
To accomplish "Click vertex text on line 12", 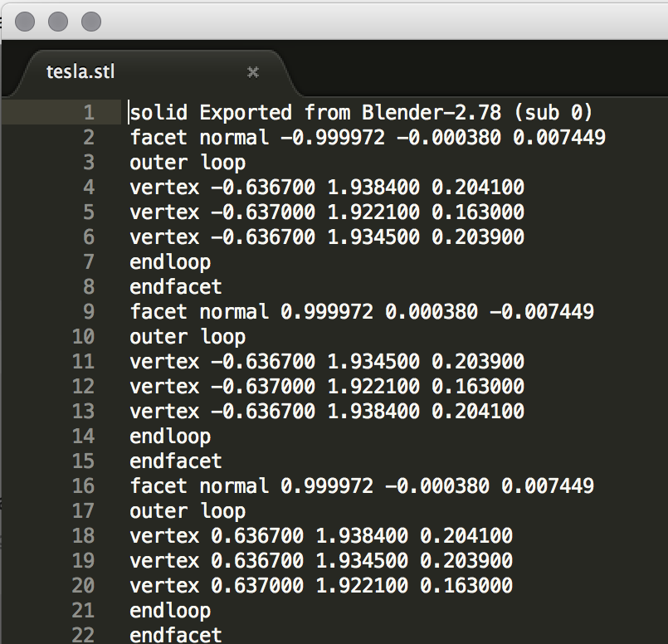I will point(327,386).
